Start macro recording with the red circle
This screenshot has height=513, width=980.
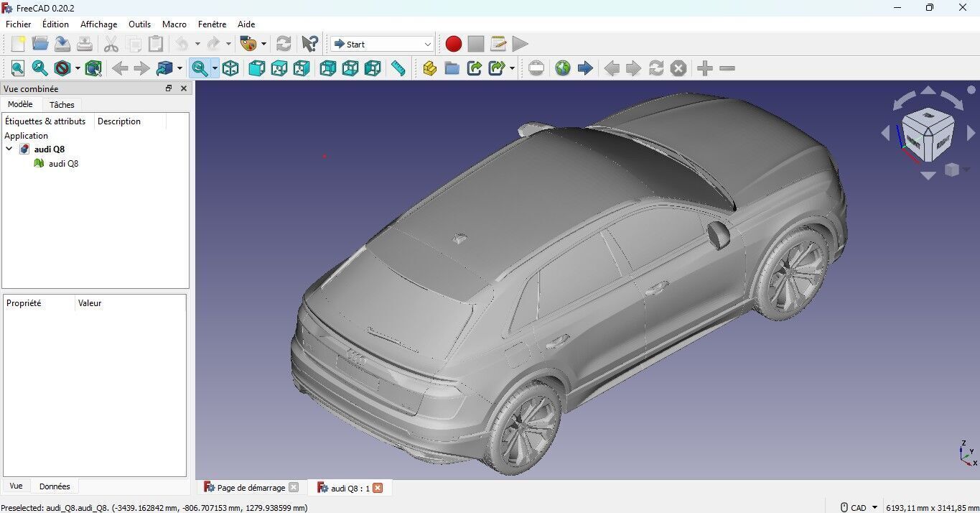(453, 44)
